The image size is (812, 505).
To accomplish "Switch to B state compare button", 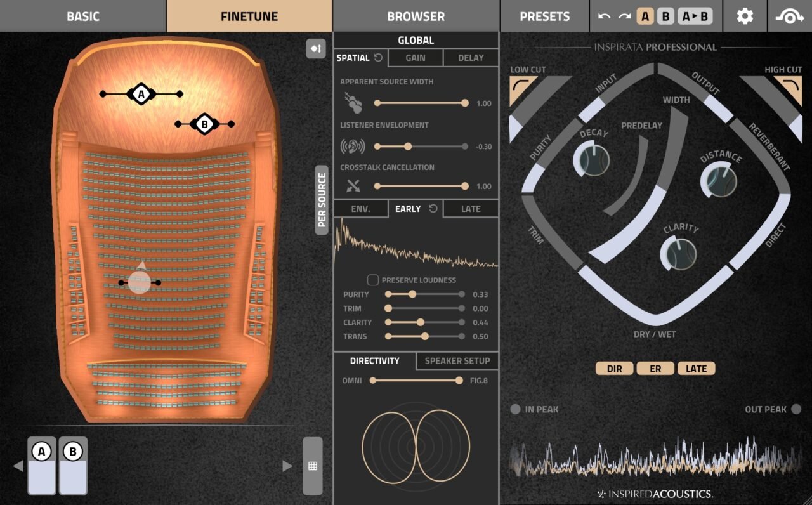I will (x=665, y=16).
